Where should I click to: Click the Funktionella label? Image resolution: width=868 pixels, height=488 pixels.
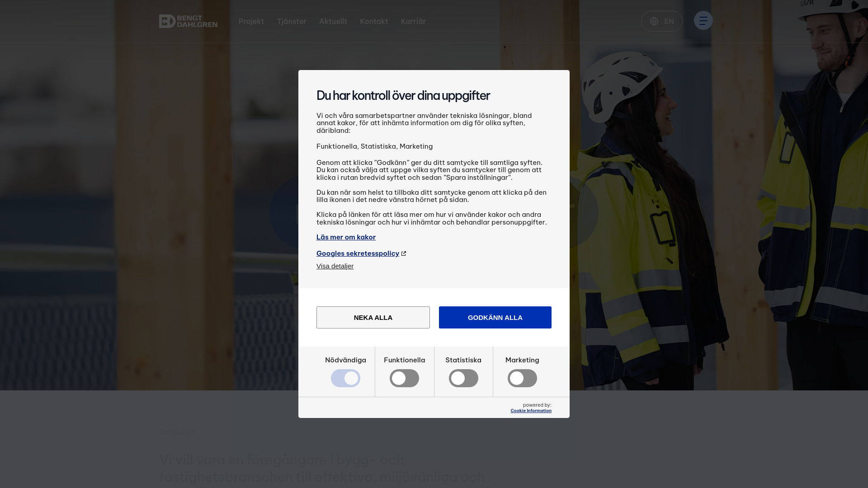pyautogui.click(x=404, y=360)
